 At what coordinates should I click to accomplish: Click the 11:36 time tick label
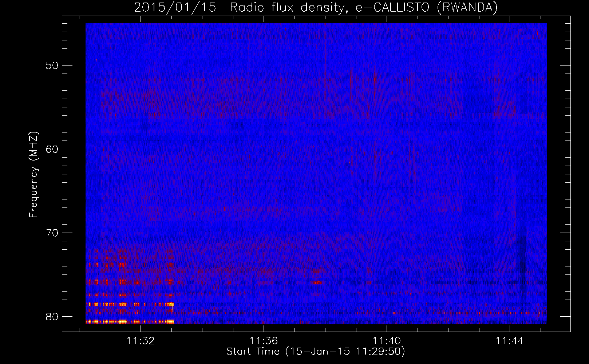tap(264, 341)
